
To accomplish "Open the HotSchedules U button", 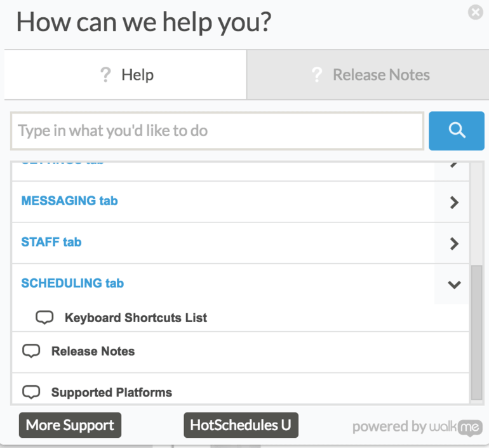I will (x=241, y=425).
